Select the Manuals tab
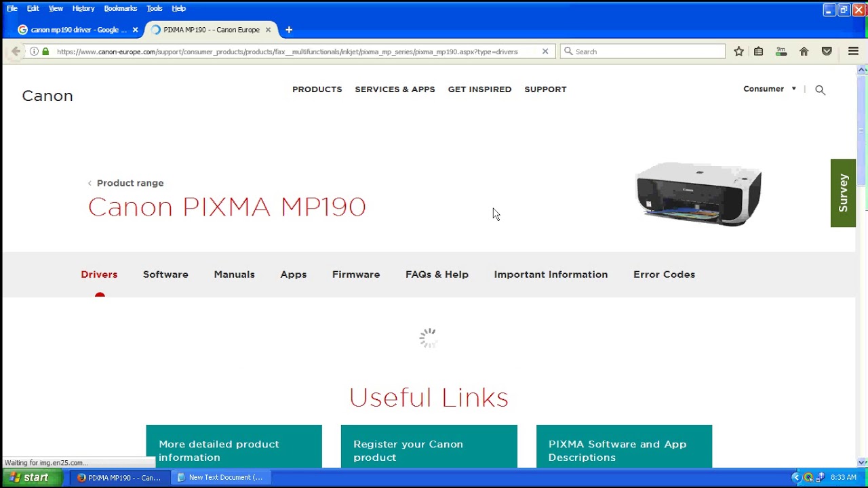Screen dimensions: 868x488 [234, 274]
